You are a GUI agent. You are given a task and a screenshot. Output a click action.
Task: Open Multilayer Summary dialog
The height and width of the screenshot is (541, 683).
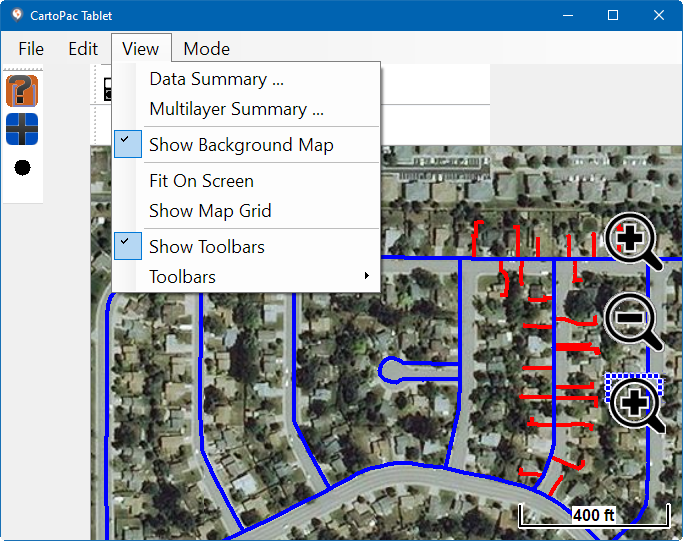click(236, 109)
